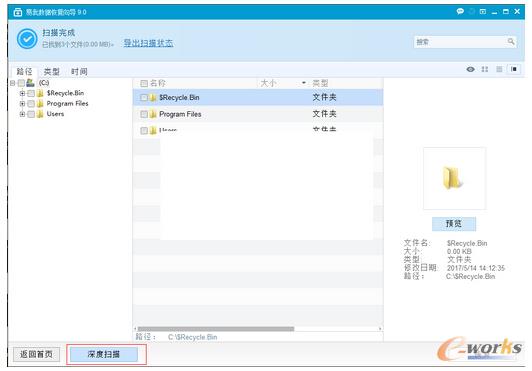The image size is (532, 371).
Task: Select the detail pane view icon
Action: pos(514,69)
